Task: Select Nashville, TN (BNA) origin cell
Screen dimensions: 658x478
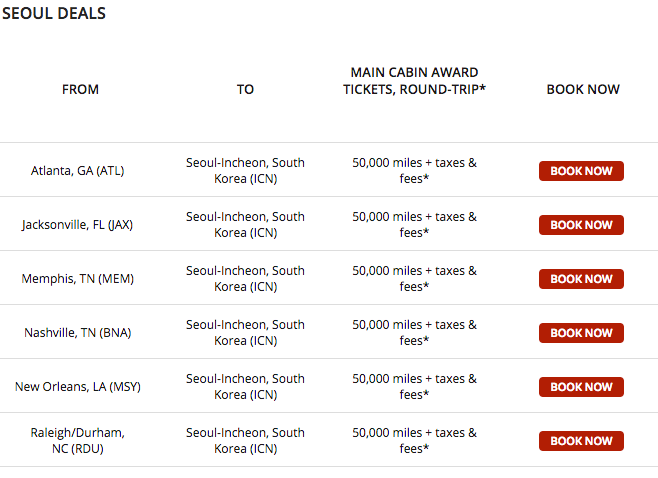Action: (78, 333)
